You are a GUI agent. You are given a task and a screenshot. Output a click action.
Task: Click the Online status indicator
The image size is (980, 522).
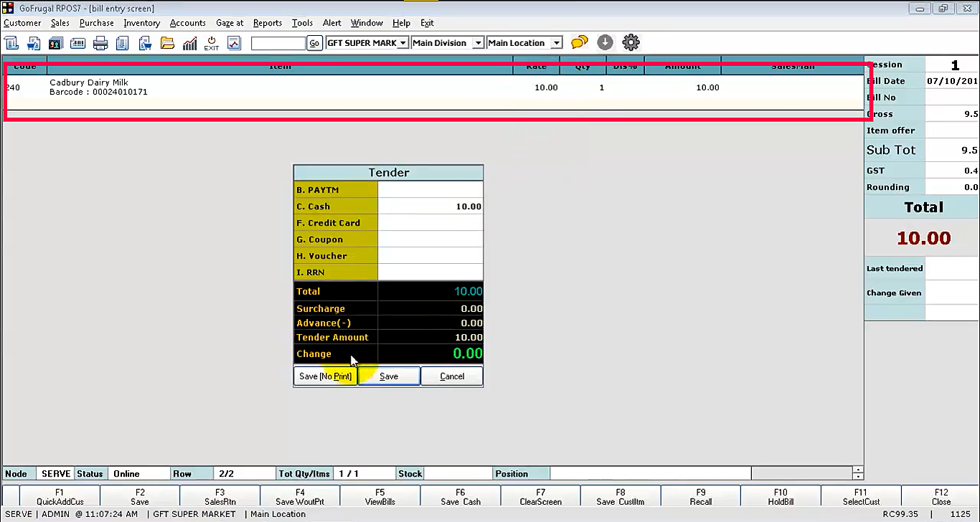pos(127,473)
